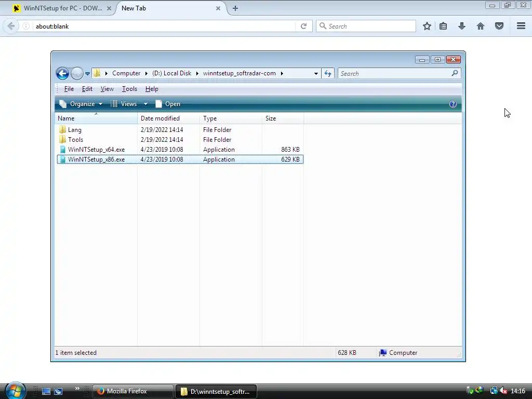Click the Pocket icon
This screenshot has width=532, height=399.
499,26
